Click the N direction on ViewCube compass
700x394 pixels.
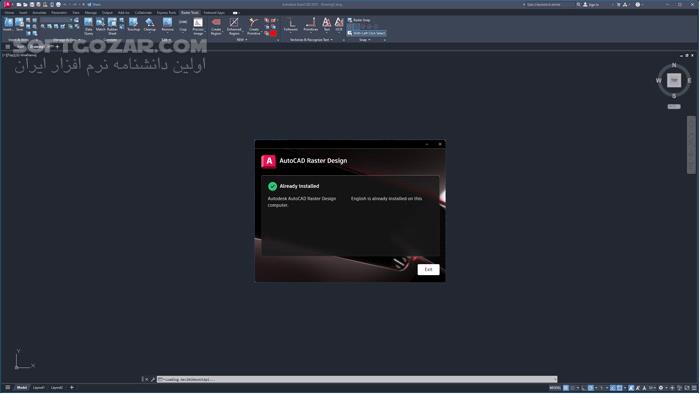pyautogui.click(x=674, y=65)
